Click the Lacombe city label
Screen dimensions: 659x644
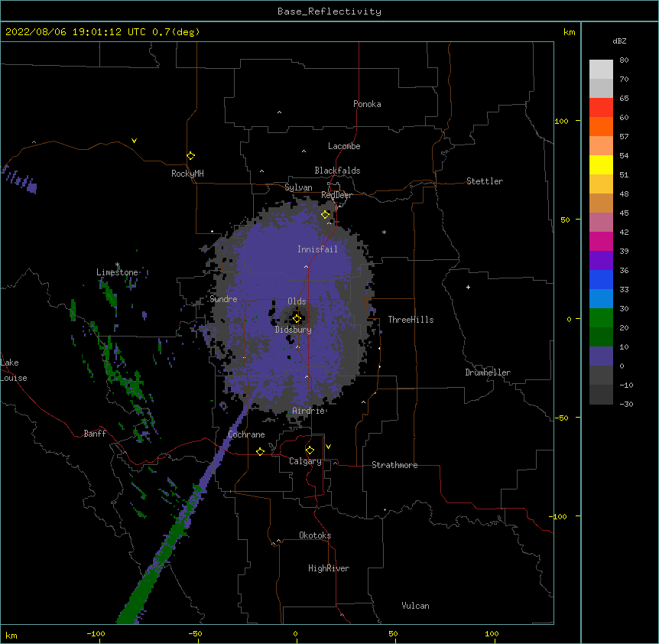point(344,146)
